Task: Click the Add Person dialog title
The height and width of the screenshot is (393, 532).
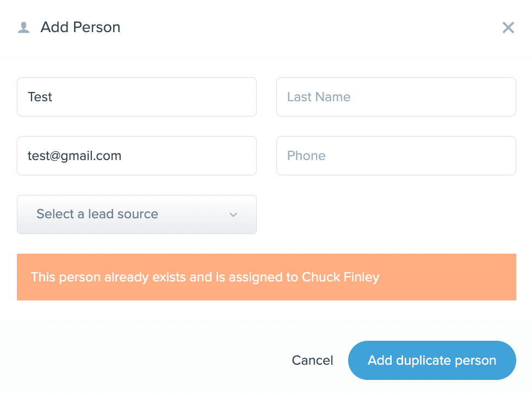Action: pyautogui.click(x=81, y=27)
